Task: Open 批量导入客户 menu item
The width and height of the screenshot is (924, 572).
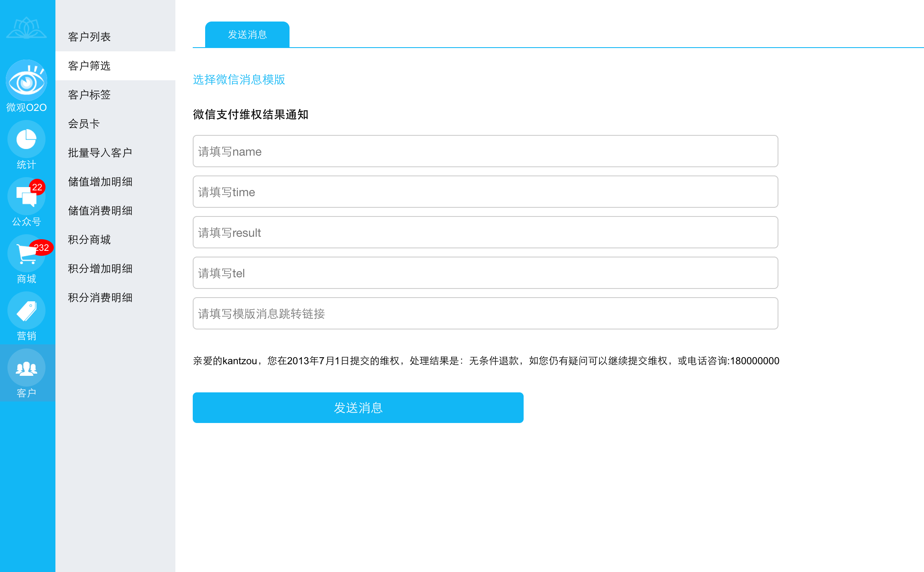Action: pyautogui.click(x=115, y=153)
